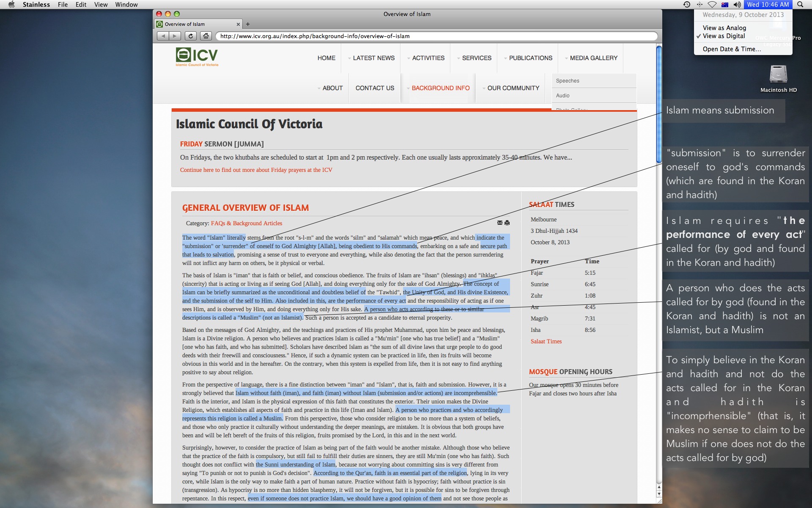812x508 pixels.
Task: Print this article printer icon
Action: coord(507,223)
